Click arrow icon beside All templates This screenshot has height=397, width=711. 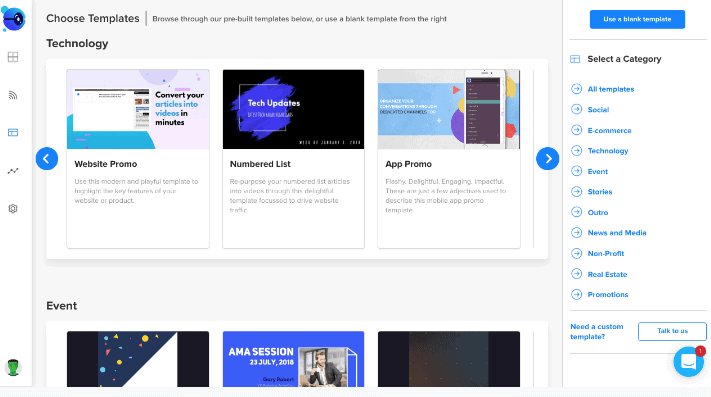[x=576, y=89]
